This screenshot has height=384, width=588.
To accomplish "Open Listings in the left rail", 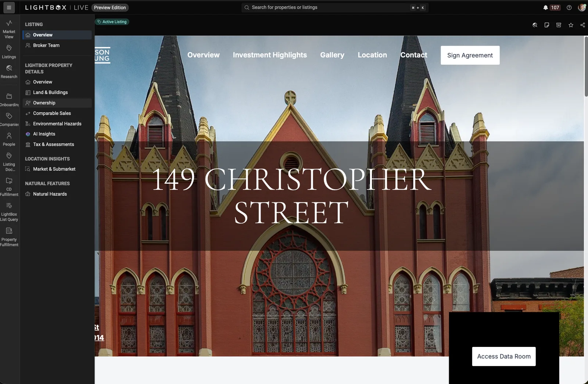I will point(9,52).
